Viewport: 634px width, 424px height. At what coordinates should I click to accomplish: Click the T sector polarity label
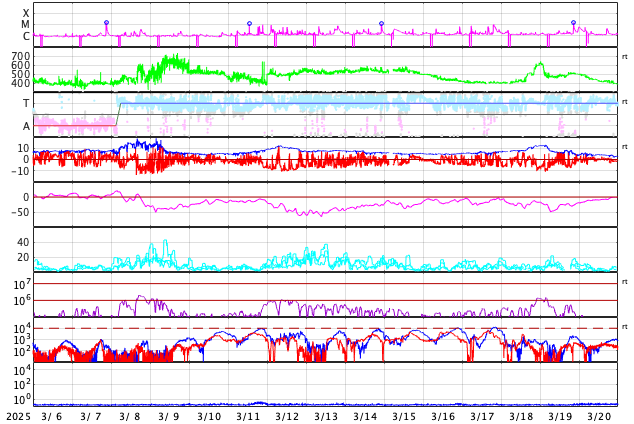click(26, 103)
